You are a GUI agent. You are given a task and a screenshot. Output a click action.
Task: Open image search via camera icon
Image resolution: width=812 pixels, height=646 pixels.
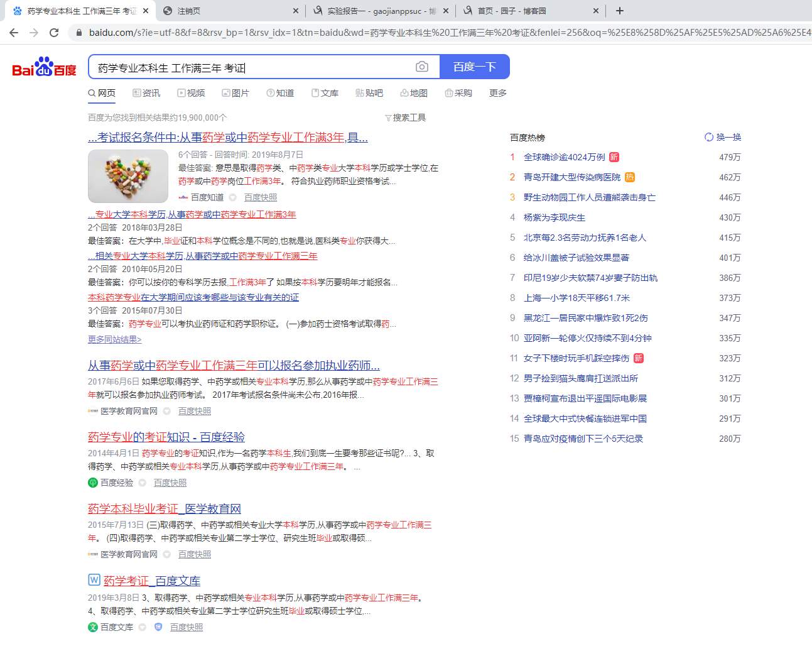click(x=422, y=67)
